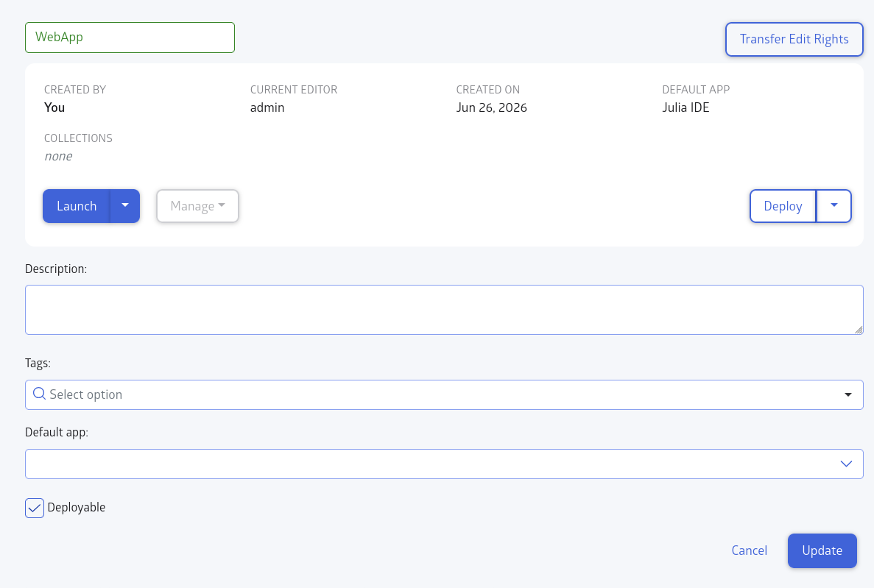The image size is (874, 588).
Task: Expand the Deploy options arrow
Action: [x=834, y=206]
